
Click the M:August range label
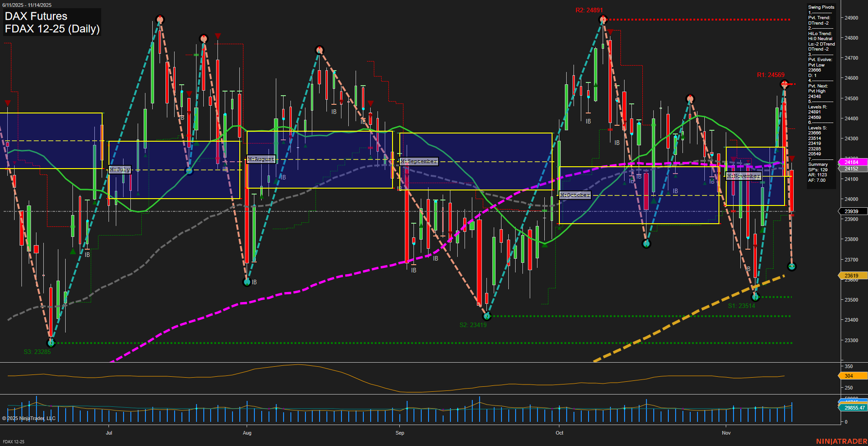tap(261, 159)
